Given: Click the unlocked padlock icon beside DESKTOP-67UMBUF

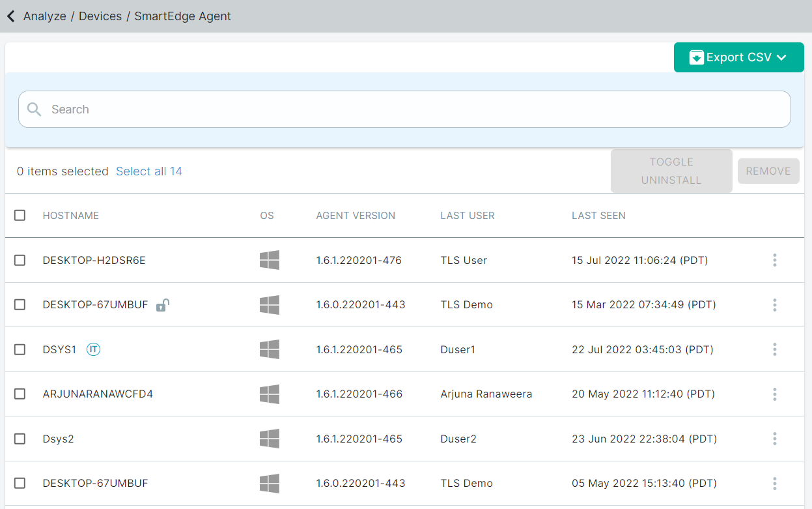Looking at the screenshot, I should click(163, 304).
